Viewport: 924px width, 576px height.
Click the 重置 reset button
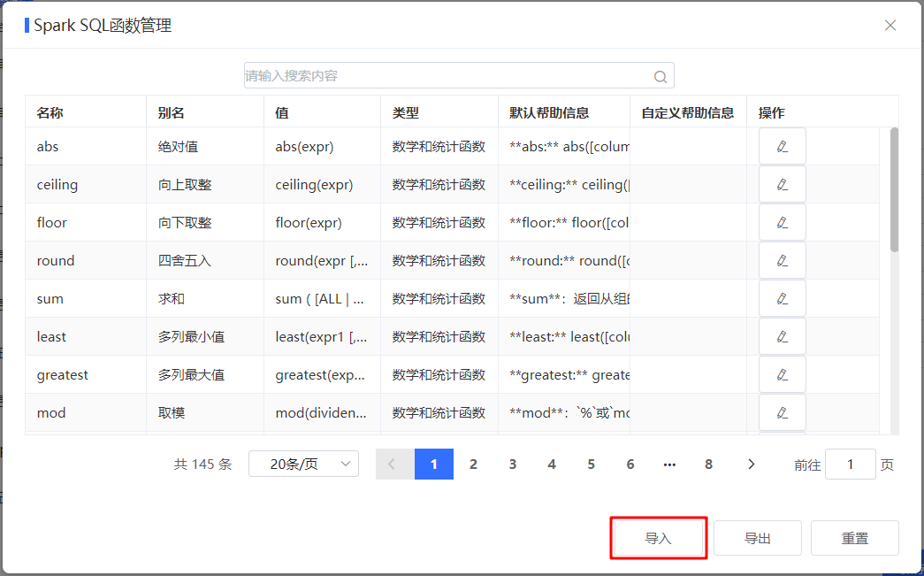(854, 538)
